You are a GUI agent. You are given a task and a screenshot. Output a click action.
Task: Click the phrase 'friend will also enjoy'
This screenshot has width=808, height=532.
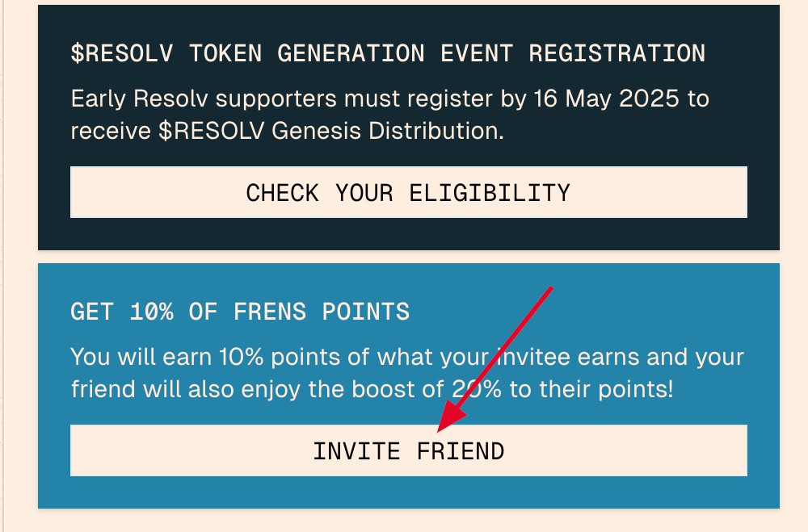[185, 389]
